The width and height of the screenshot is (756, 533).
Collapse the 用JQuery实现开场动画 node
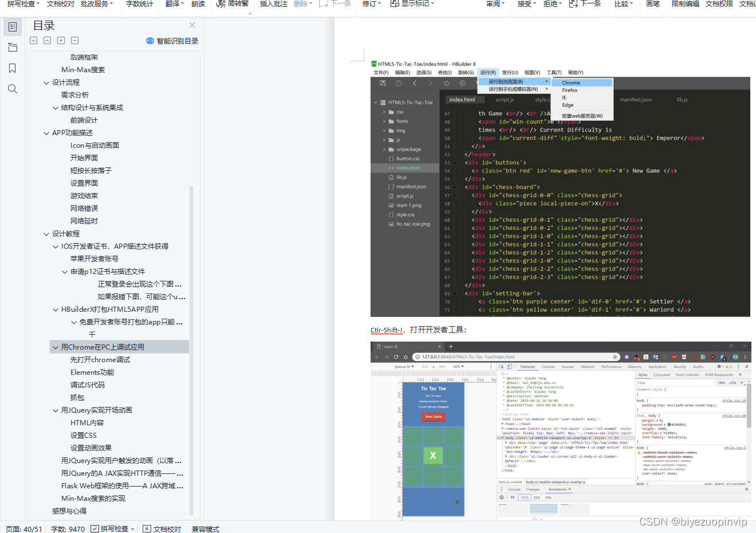click(56, 410)
